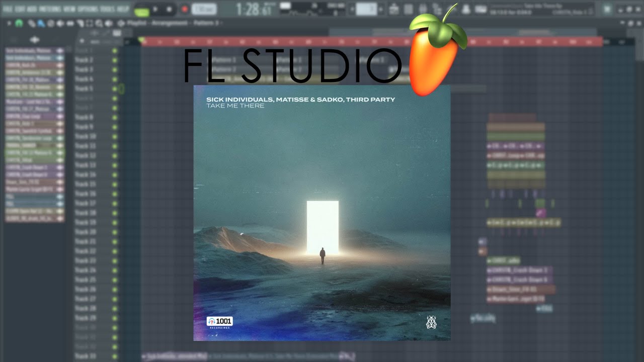Click the album cover artwork image
Screen dimensions: 644x362
pyautogui.click(x=322, y=213)
